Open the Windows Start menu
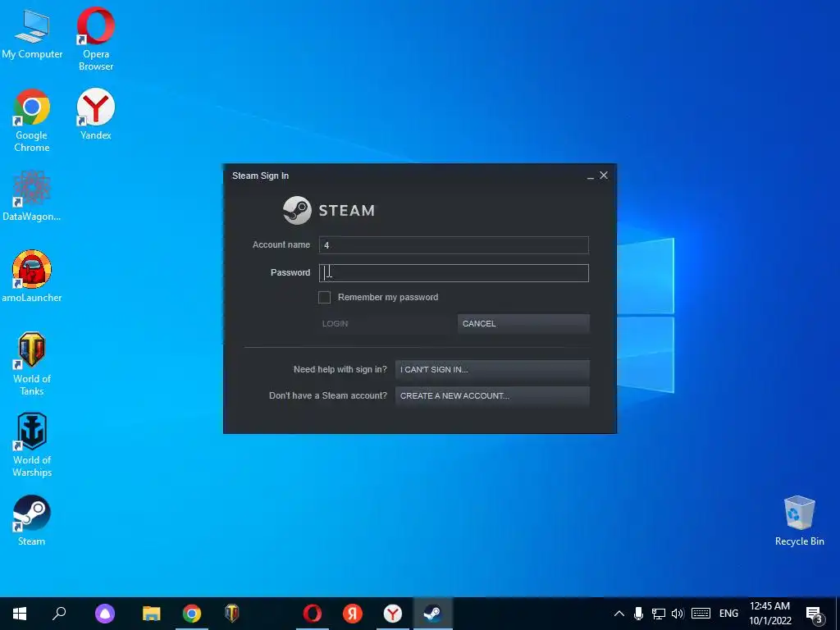 (x=20, y=614)
